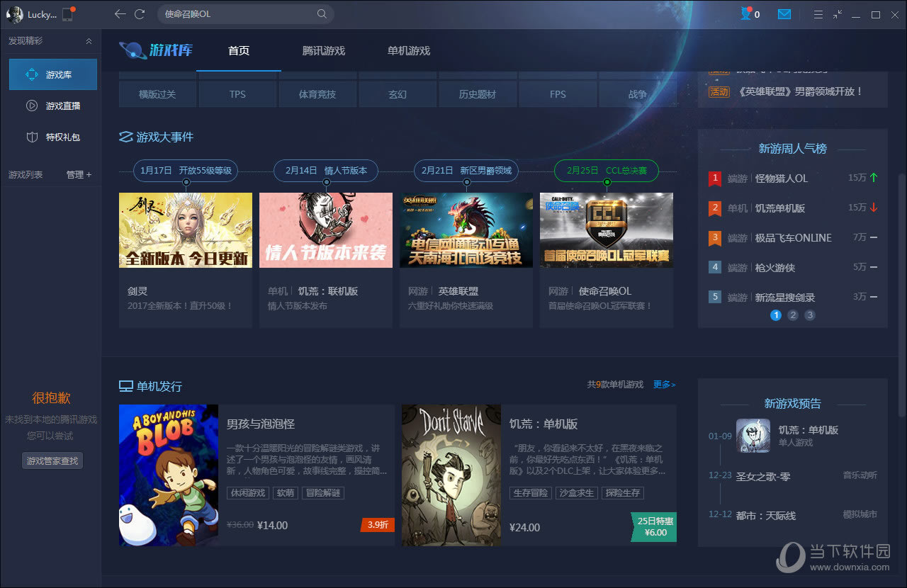Click the 探险生存 tag
The height and width of the screenshot is (588, 907).
point(624,493)
